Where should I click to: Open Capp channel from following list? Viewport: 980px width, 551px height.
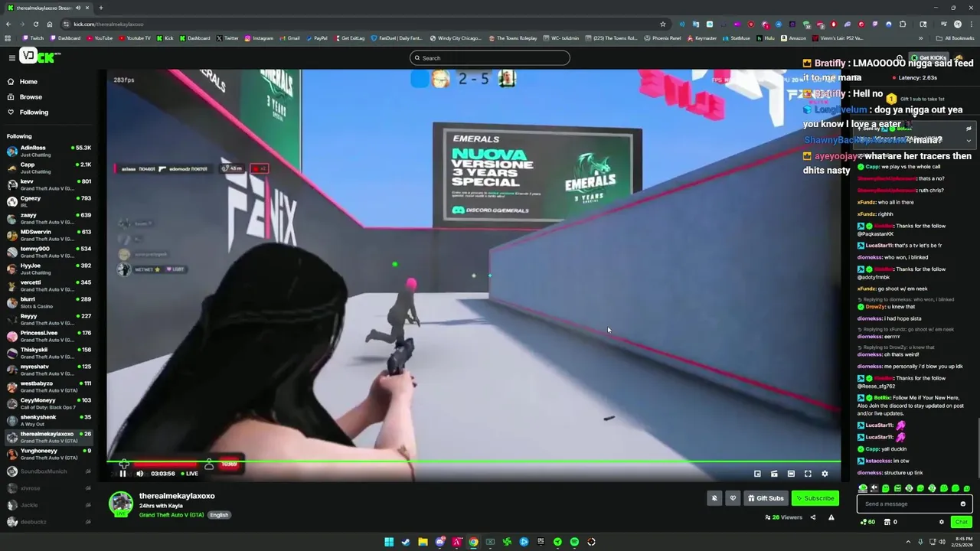pos(48,168)
